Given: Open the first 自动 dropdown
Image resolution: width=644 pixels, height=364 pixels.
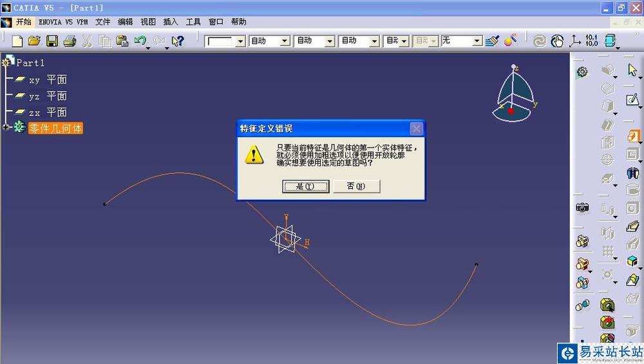Looking at the screenshot, I should pos(285,41).
